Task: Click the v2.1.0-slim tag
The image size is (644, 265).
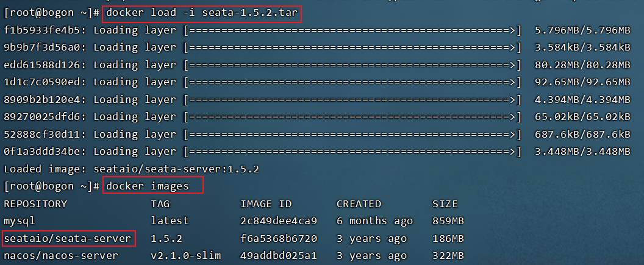Action: pos(185,256)
